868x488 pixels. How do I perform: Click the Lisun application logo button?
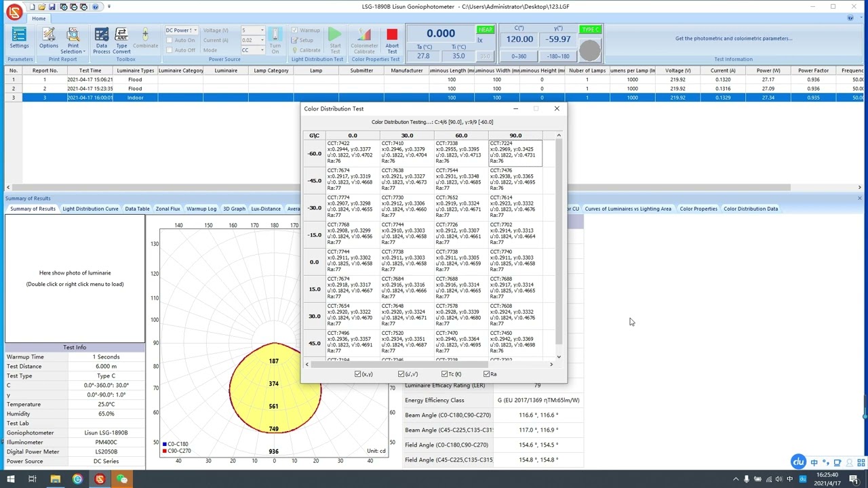[14, 12]
